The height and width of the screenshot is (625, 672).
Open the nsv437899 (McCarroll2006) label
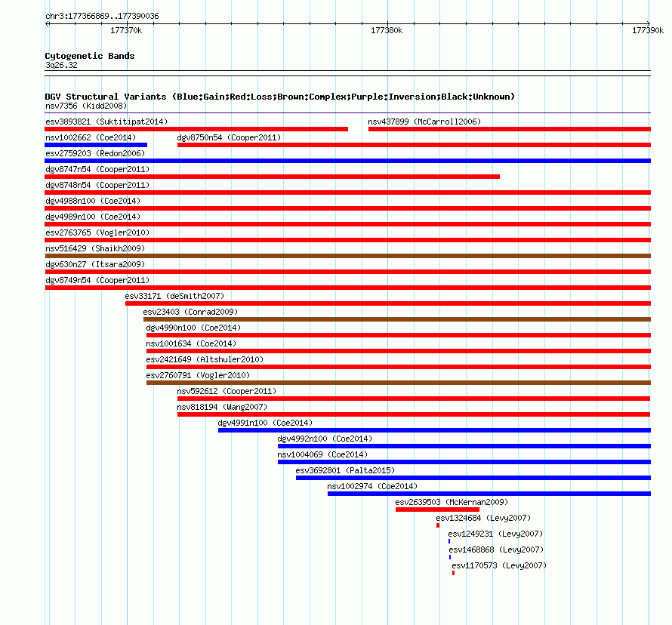click(424, 122)
